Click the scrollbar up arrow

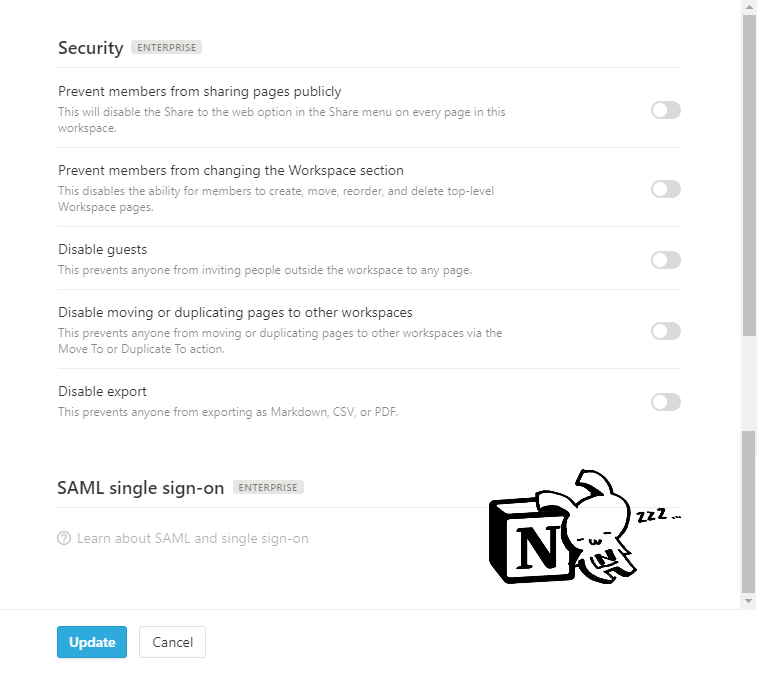pyautogui.click(x=749, y=7)
